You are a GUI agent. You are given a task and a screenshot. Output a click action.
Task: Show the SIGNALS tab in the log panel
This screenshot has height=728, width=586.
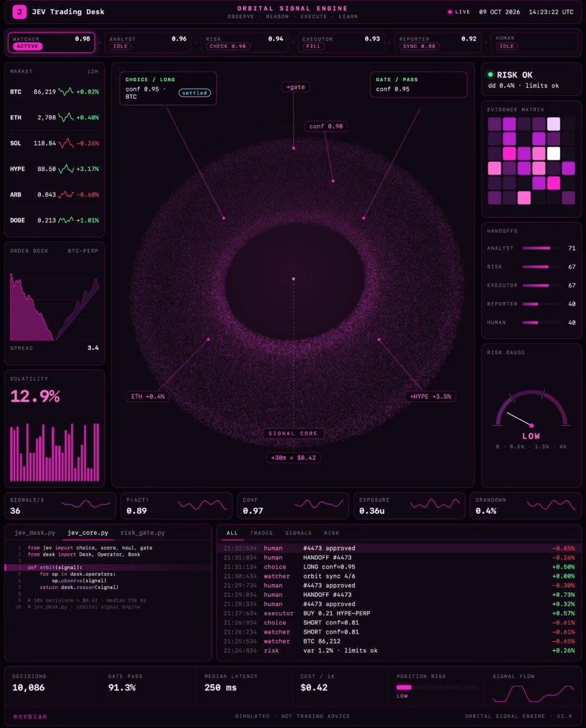298,533
